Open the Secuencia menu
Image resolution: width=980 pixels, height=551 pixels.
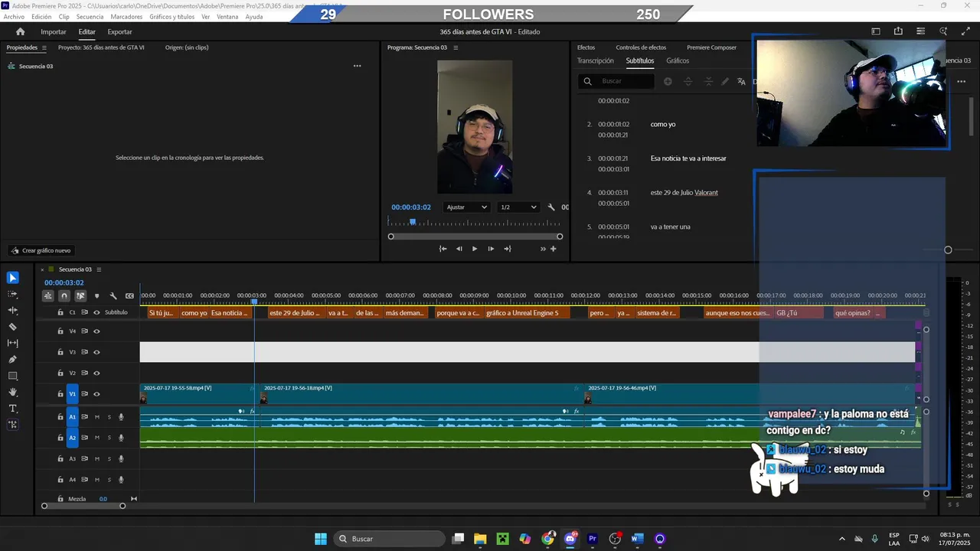coord(90,17)
